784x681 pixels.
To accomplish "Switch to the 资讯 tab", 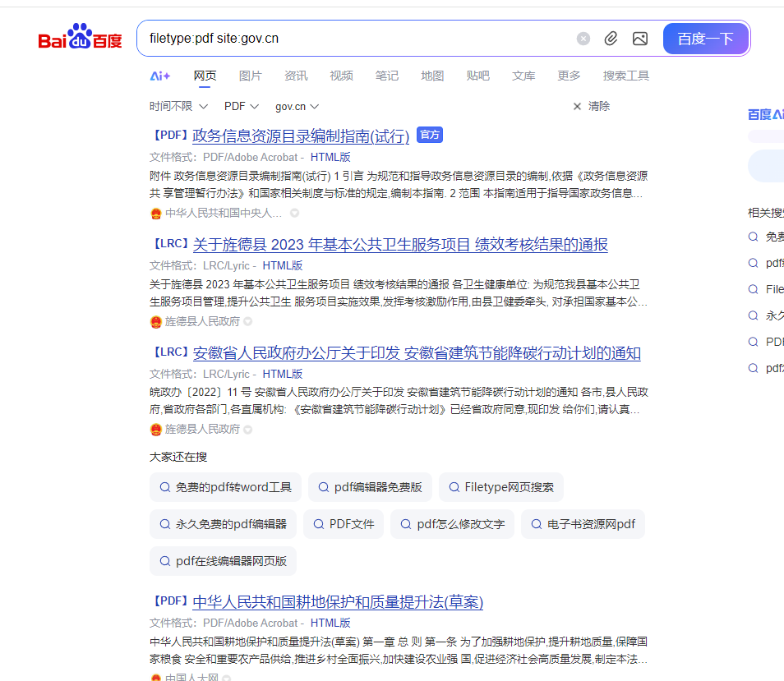I will [296, 76].
